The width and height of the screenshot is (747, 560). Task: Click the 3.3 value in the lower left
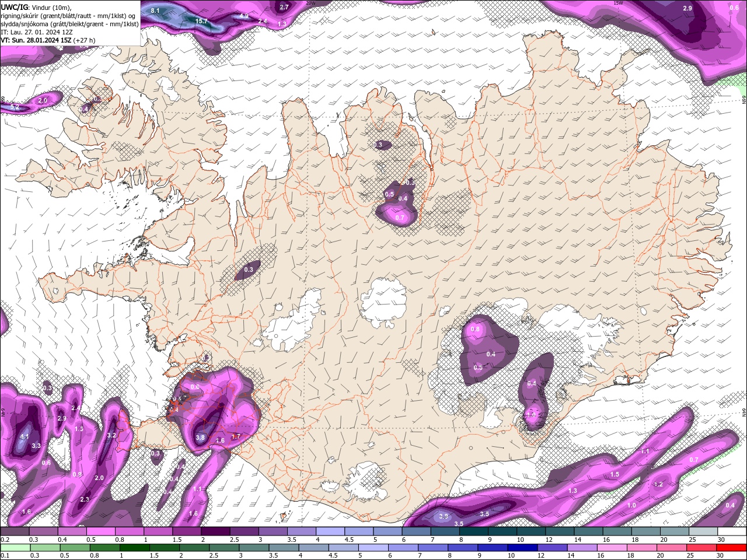click(x=36, y=446)
